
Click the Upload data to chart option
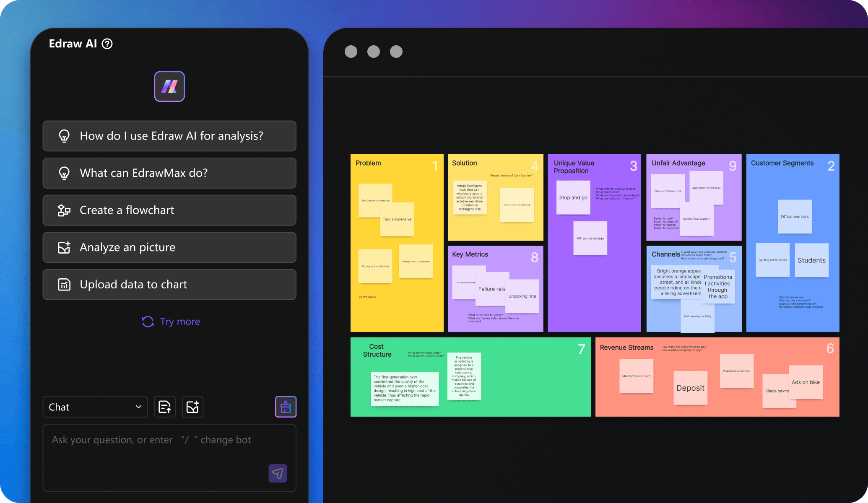171,284
